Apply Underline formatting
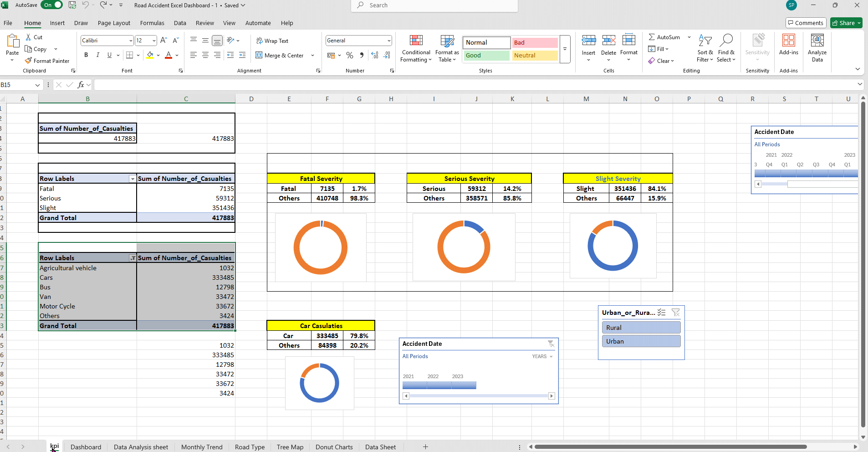This screenshot has width=868, height=452. point(109,55)
